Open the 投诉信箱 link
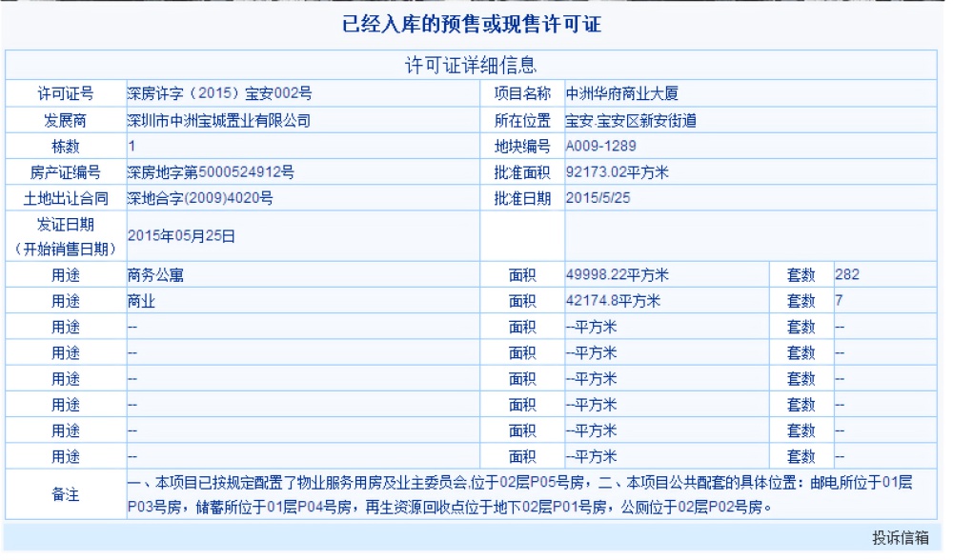Image resolution: width=953 pixels, height=560 pixels. coord(901,537)
